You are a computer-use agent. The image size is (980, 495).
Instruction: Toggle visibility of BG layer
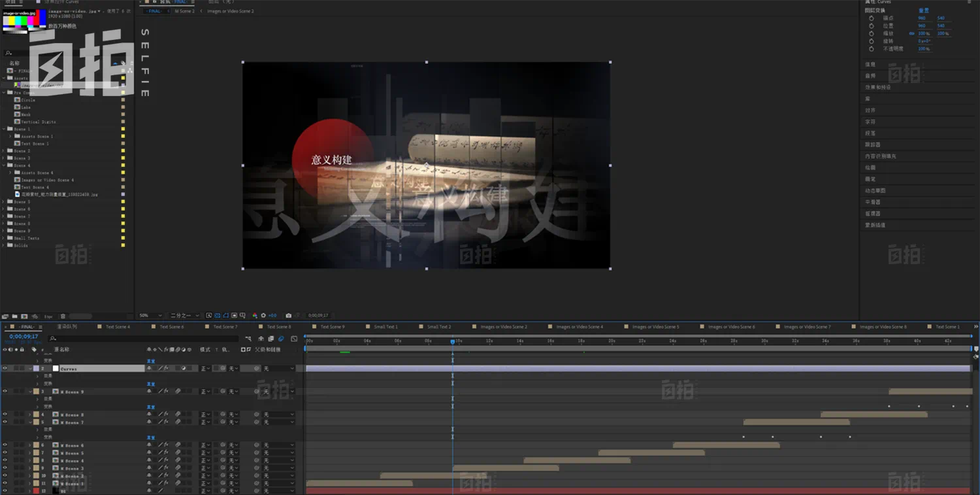[5, 490]
